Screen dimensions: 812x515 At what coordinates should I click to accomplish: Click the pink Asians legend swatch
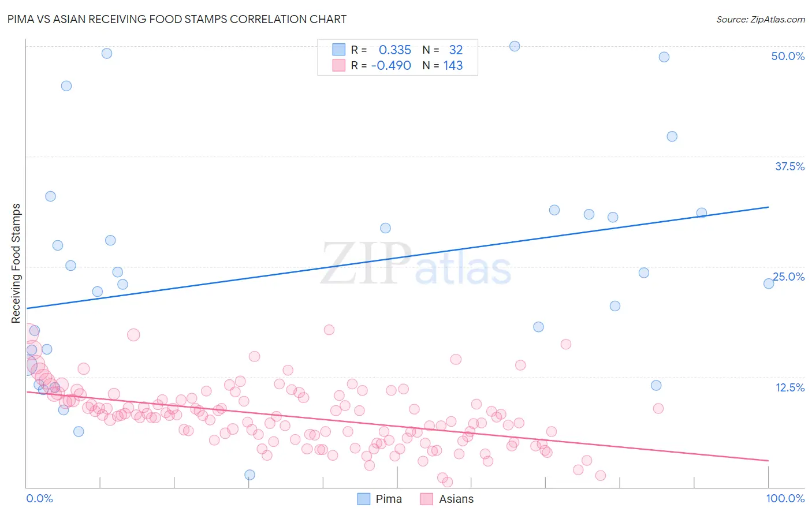(x=427, y=499)
